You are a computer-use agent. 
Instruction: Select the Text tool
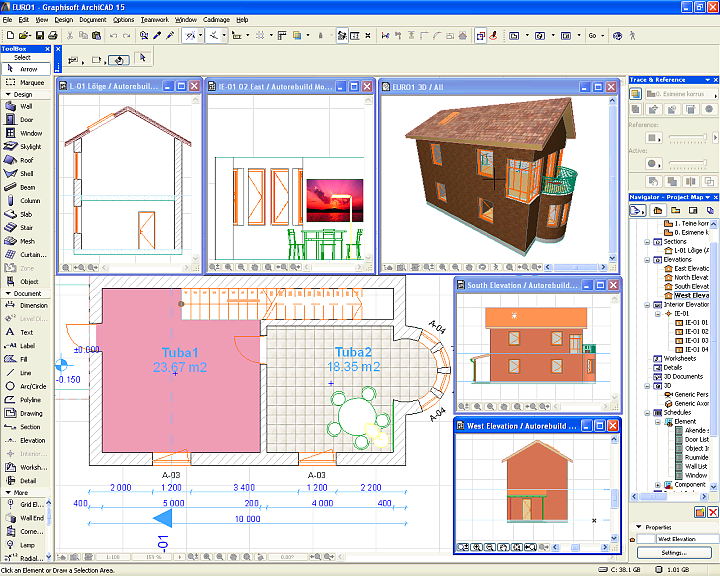26,332
